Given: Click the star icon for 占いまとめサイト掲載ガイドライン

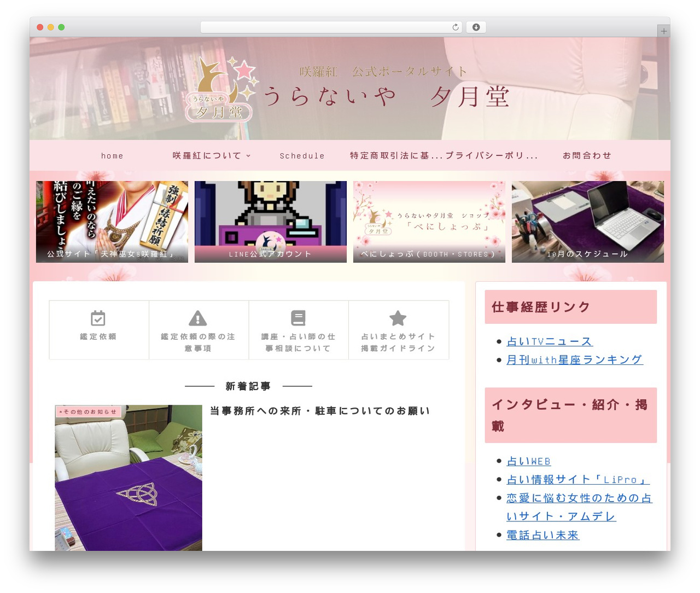Looking at the screenshot, I should 398,318.
